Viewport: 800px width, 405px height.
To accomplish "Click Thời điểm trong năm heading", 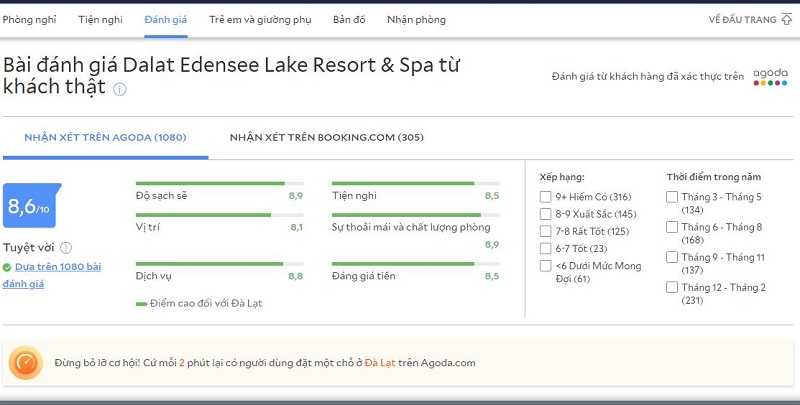I will (713, 177).
